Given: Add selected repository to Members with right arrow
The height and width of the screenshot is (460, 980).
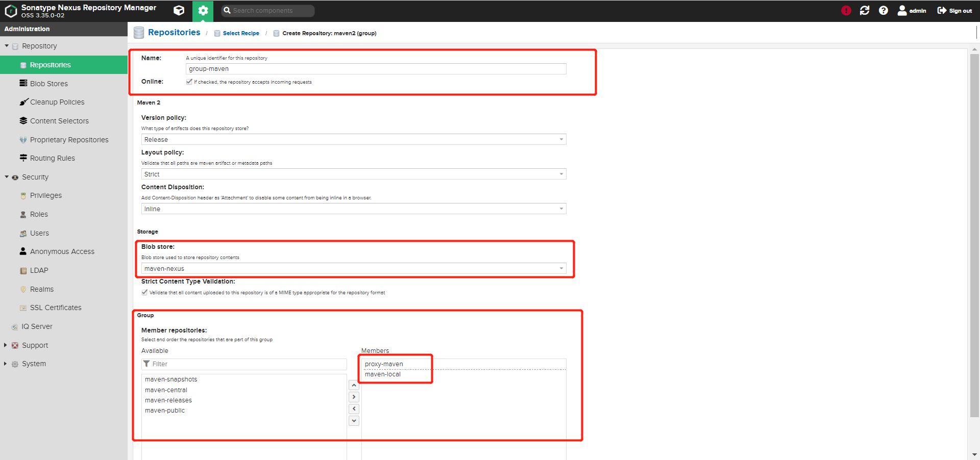Looking at the screenshot, I should (354, 397).
